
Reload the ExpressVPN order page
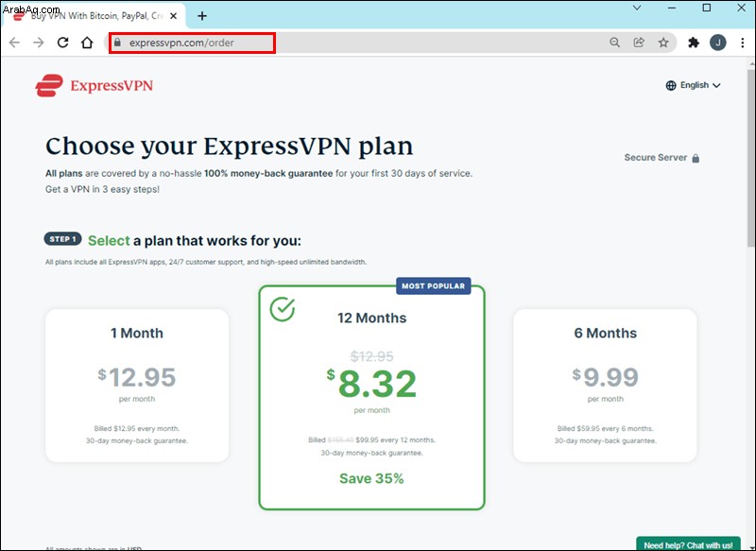(x=62, y=43)
